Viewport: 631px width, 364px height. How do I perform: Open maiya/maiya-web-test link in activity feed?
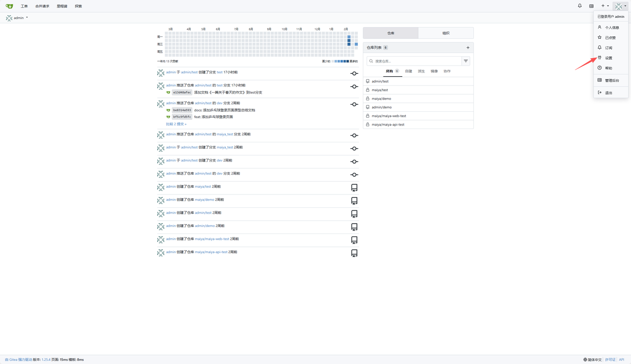point(212,239)
